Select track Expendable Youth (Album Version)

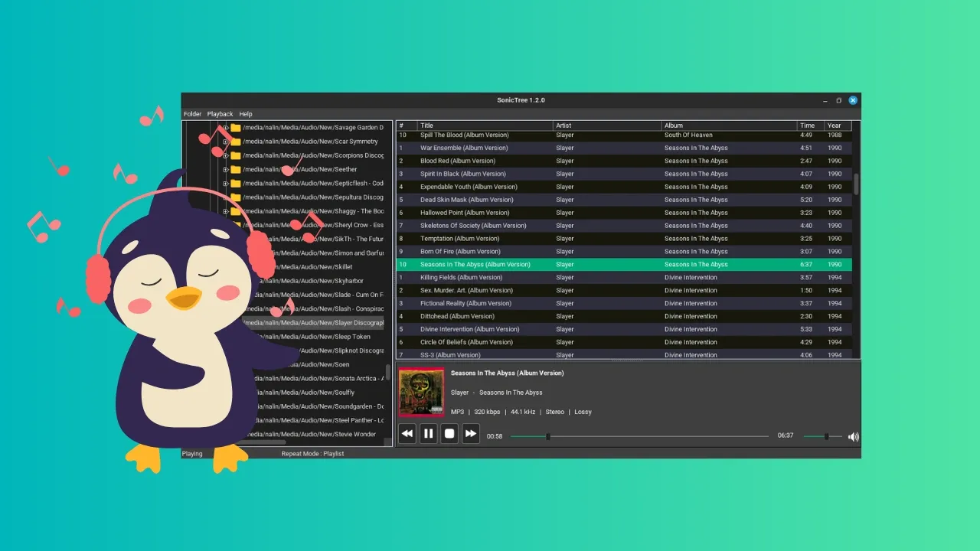(624, 187)
